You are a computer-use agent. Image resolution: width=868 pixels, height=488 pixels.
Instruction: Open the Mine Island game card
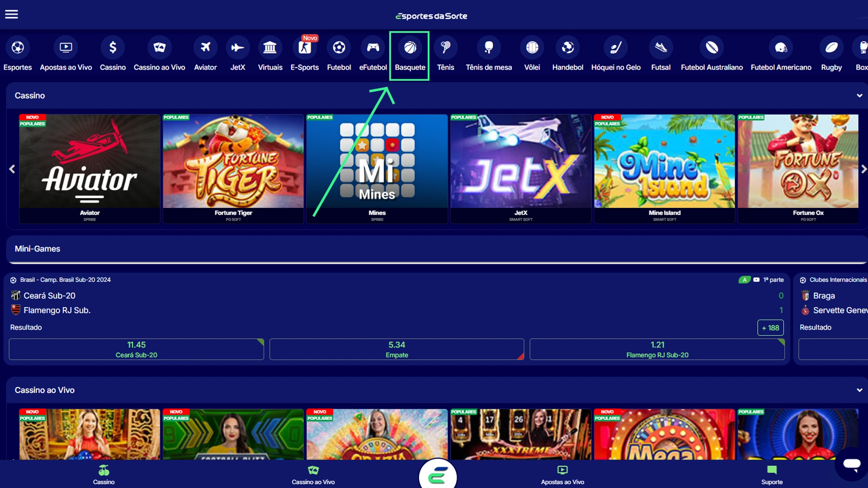click(665, 169)
